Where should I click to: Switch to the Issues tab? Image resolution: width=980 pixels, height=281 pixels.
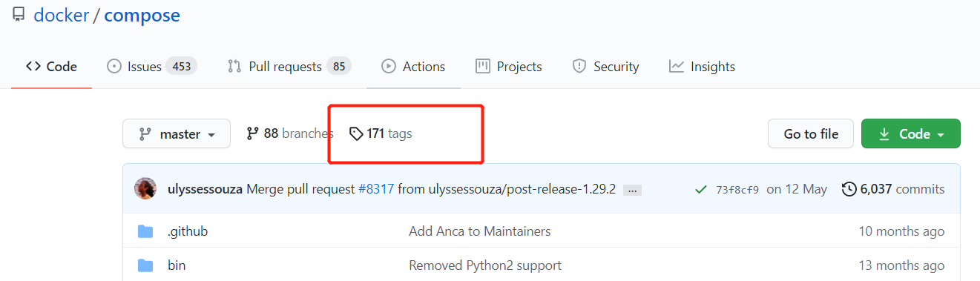pyautogui.click(x=152, y=67)
